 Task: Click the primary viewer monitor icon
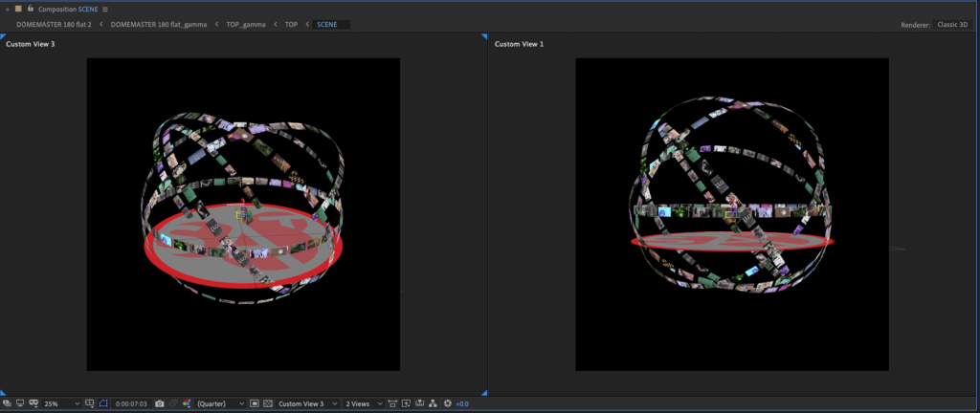19,404
